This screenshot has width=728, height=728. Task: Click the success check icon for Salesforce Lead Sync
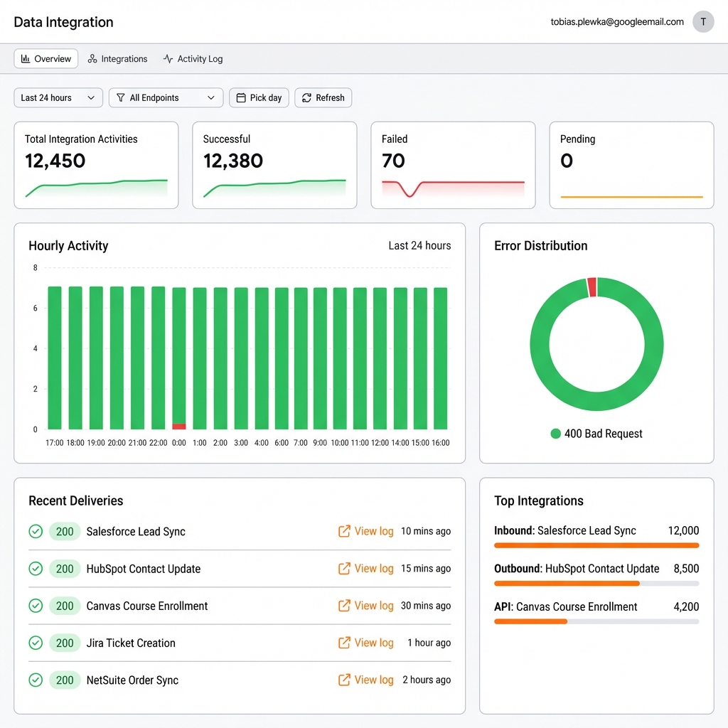point(36,531)
